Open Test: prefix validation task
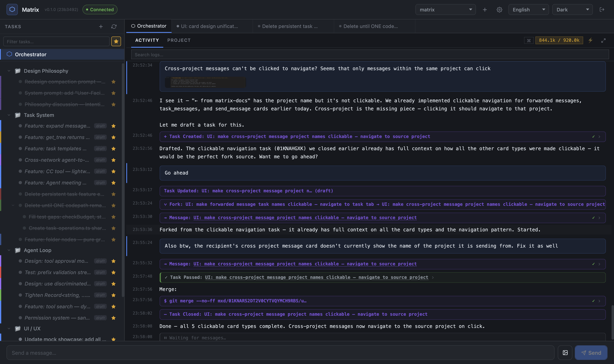Viewport: 614px width, 364px height. click(x=58, y=272)
